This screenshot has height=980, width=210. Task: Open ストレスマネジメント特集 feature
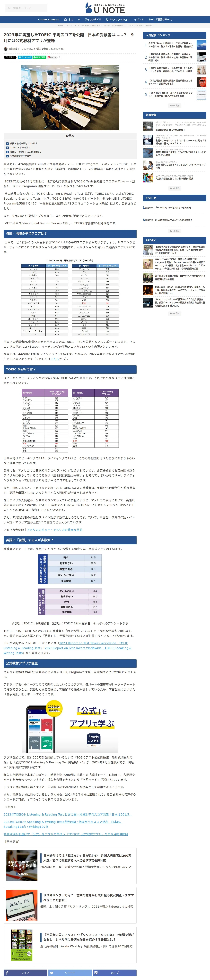[x=181, y=154]
